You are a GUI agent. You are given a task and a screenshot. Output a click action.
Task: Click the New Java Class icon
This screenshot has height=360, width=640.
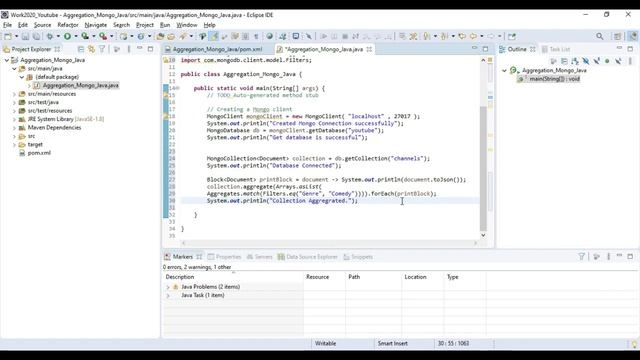pos(141,36)
